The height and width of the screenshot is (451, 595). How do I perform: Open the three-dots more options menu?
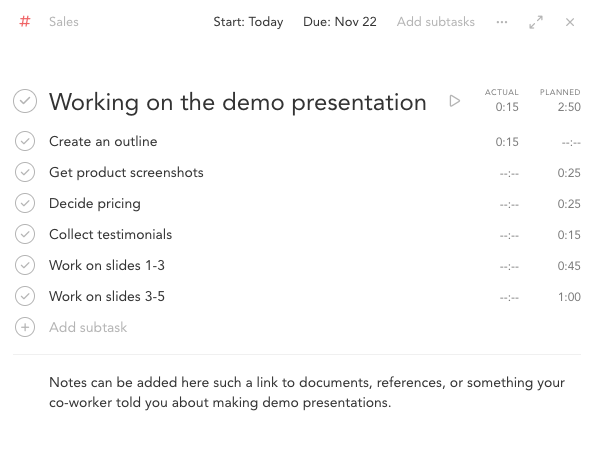502,22
